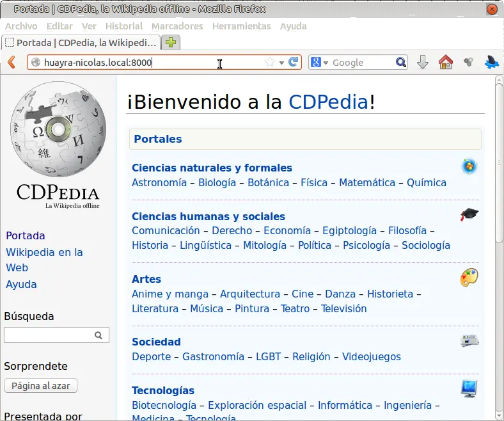Screen dimensions: 504x421
Task: Open the Videojuegos portal link
Action: [x=371, y=356]
